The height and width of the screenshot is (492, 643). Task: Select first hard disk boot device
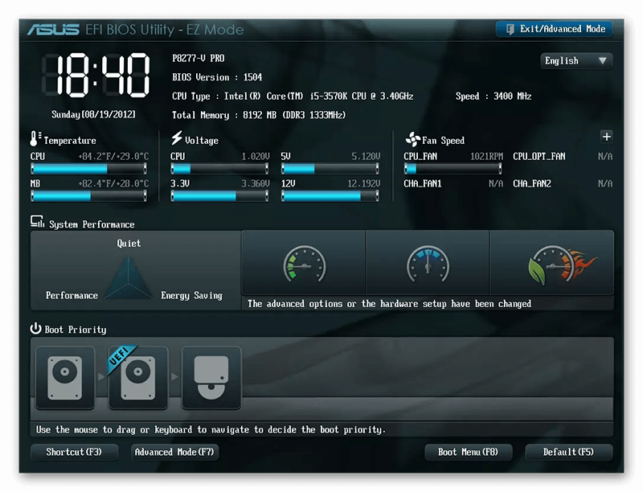(x=65, y=378)
